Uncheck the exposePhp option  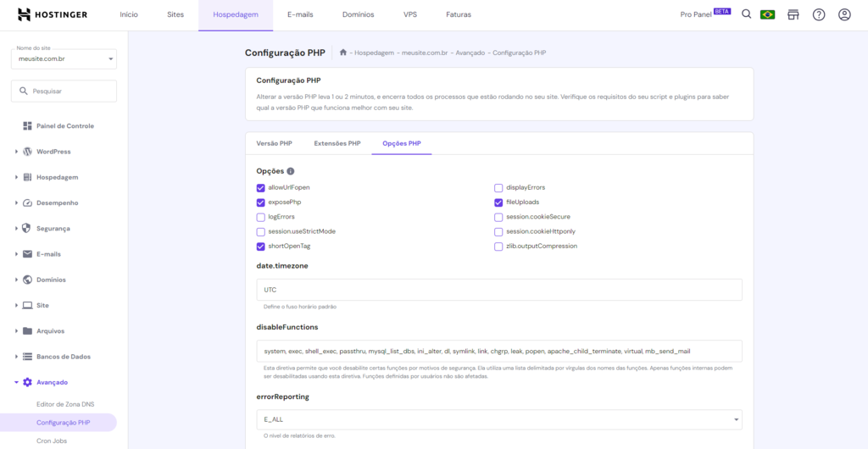[261, 202]
